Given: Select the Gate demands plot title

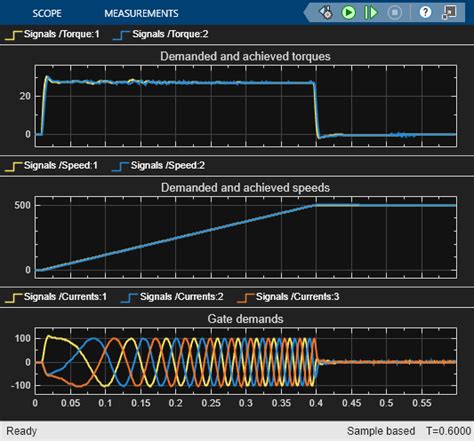Looking at the screenshot, I should click(x=245, y=319).
